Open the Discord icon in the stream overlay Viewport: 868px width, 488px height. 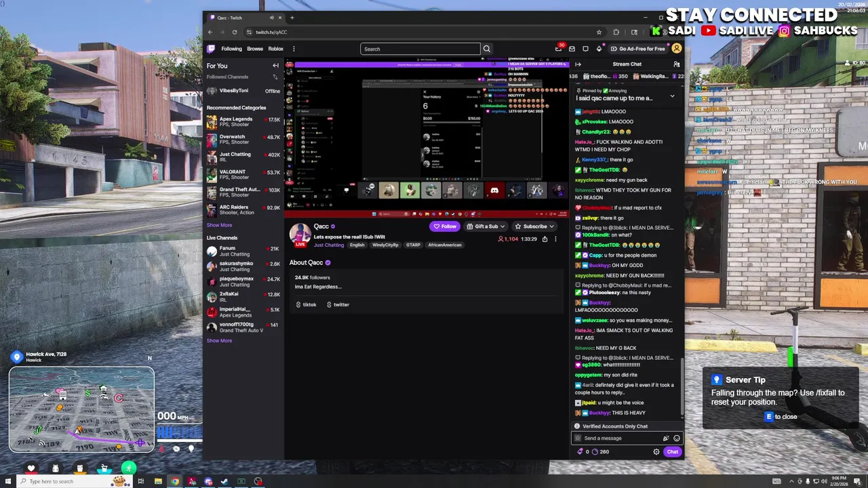[x=494, y=191]
